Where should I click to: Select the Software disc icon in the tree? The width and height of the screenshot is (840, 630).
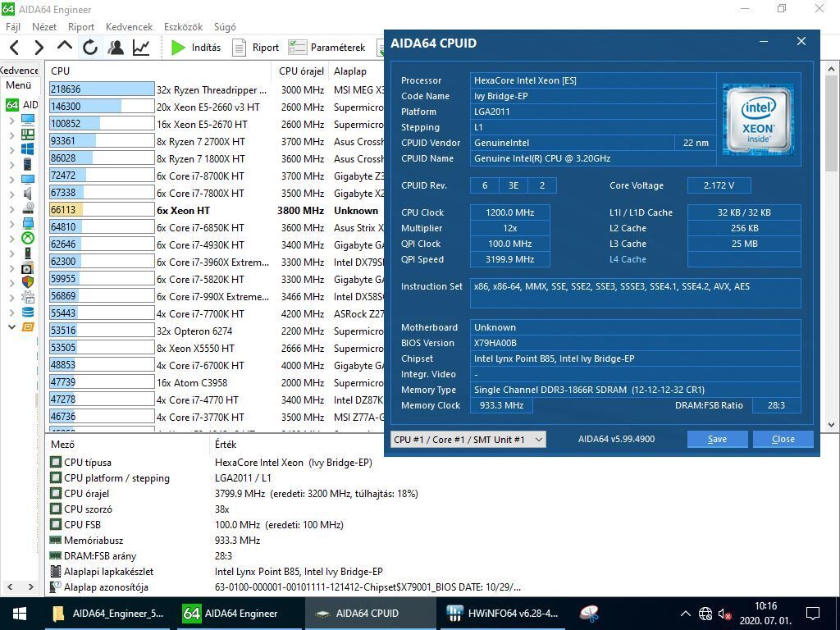pos(28,268)
